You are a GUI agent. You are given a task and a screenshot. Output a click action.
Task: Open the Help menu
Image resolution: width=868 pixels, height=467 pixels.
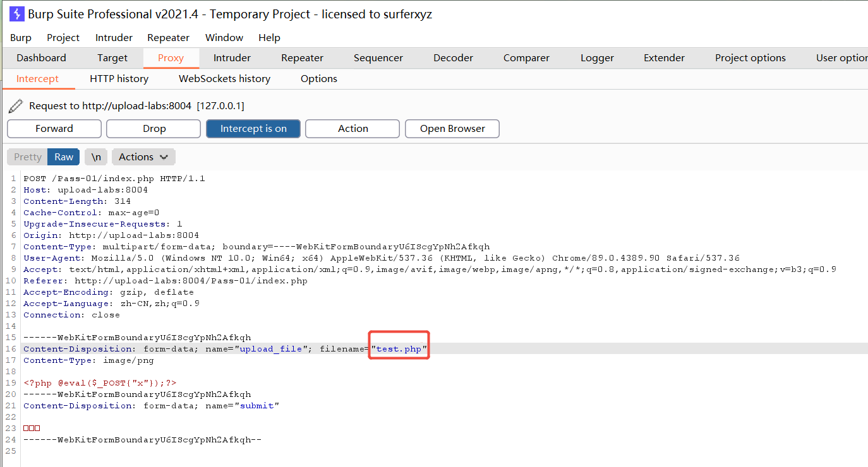(269, 38)
